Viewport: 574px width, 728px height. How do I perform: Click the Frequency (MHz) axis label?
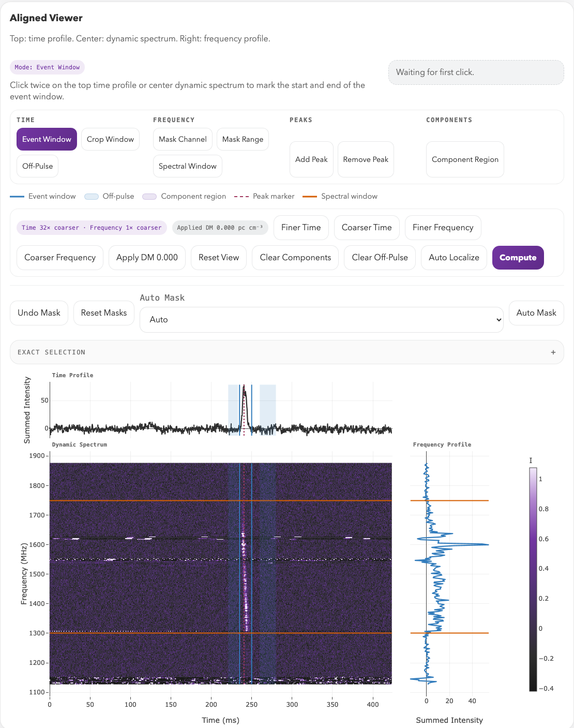(24, 573)
